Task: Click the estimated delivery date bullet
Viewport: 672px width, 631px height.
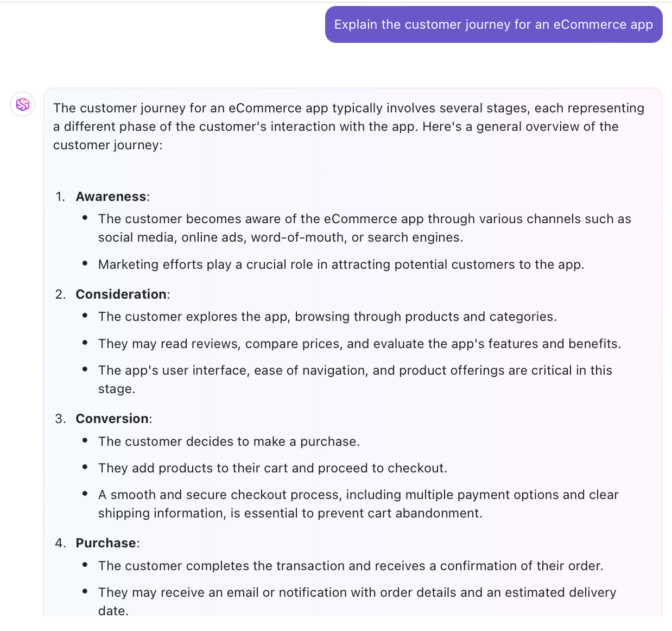Action: coord(357,601)
